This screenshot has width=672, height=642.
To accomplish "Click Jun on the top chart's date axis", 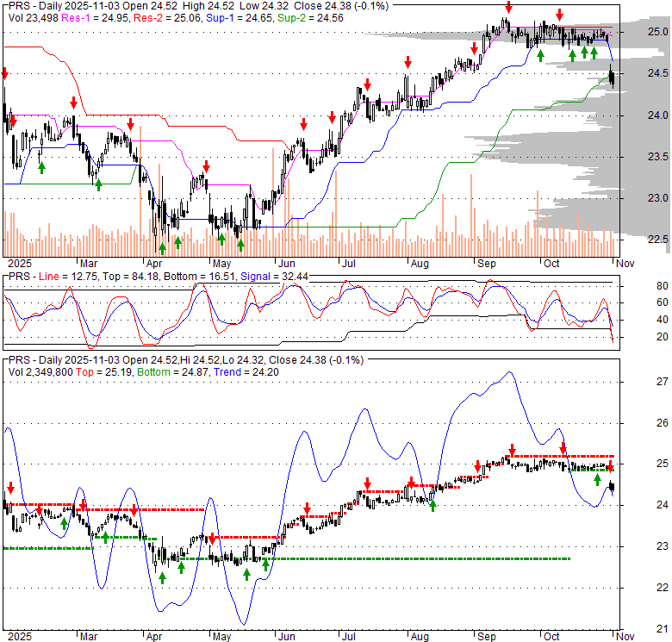I will pos(286,264).
